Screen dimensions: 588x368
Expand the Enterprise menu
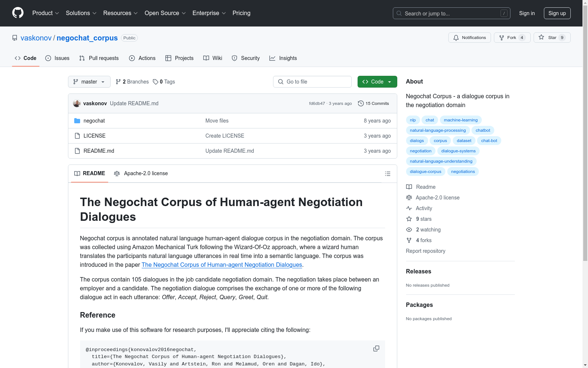coord(209,13)
